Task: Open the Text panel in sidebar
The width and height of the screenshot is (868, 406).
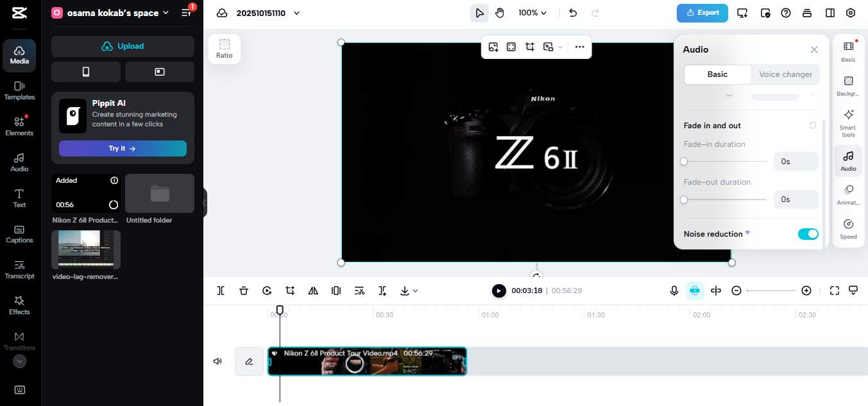Action: (x=19, y=198)
